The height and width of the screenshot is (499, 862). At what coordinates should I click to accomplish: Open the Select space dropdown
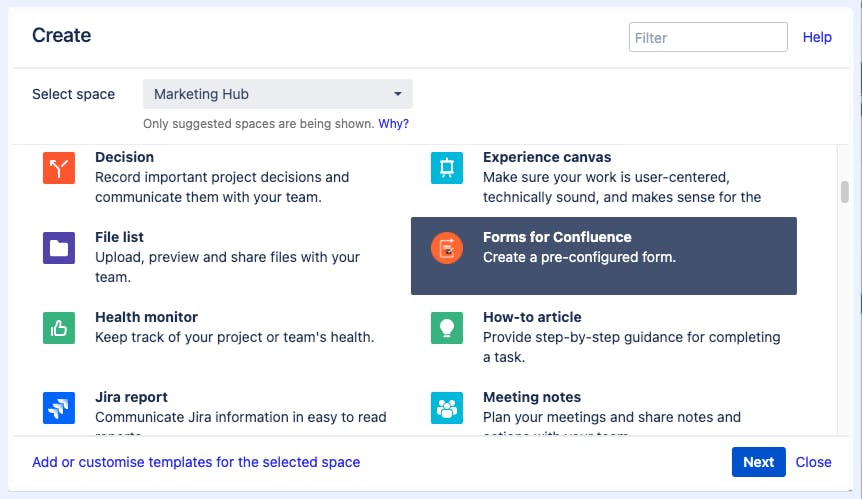point(278,94)
